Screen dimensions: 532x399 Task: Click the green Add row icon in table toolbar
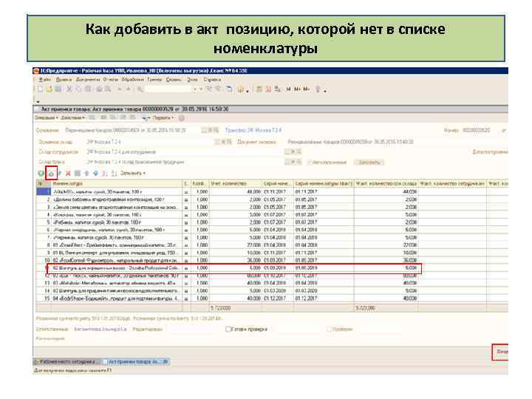(41, 174)
